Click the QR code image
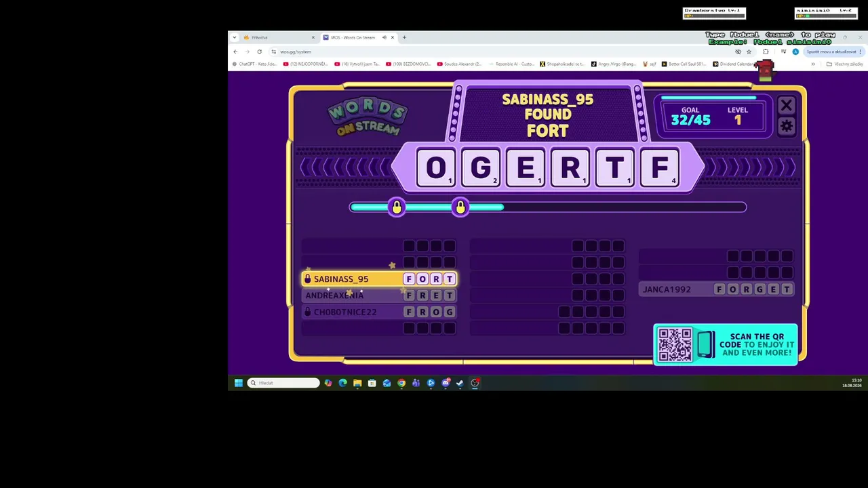 (675, 344)
